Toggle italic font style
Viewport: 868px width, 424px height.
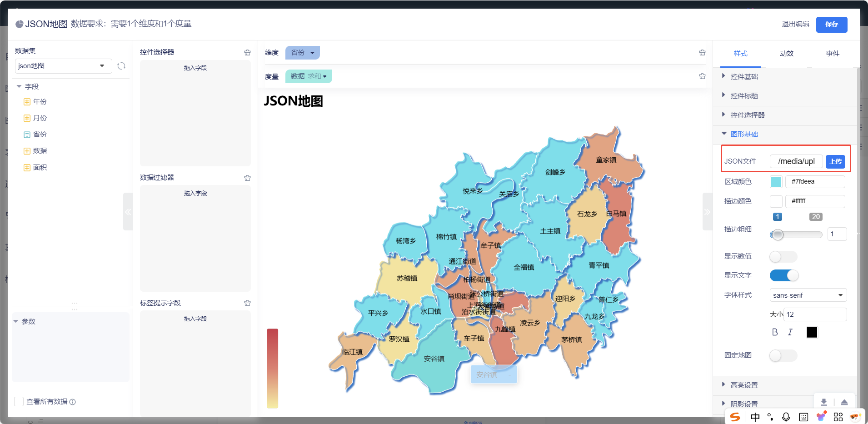(x=790, y=332)
